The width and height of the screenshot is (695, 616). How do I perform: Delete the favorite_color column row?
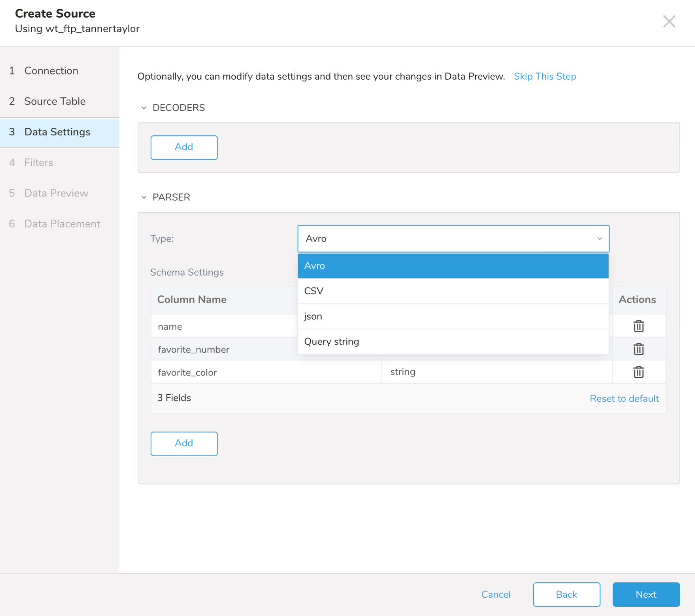638,372
